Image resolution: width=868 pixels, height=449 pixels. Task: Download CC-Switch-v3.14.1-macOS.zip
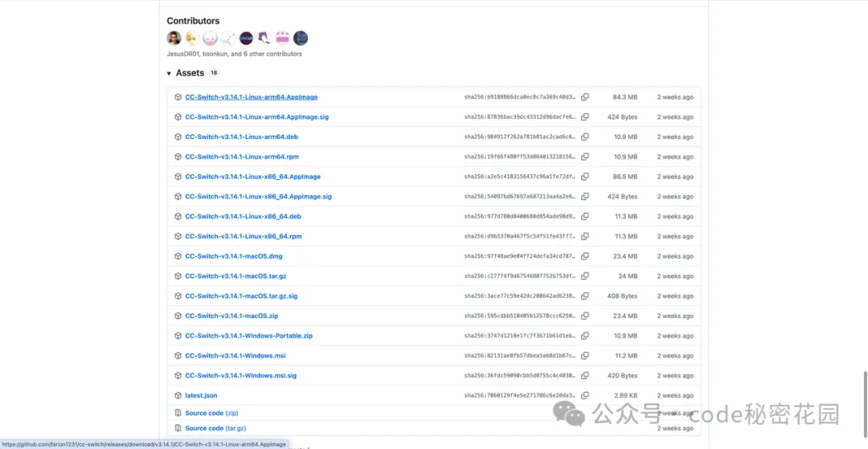(x=231, y=316)
